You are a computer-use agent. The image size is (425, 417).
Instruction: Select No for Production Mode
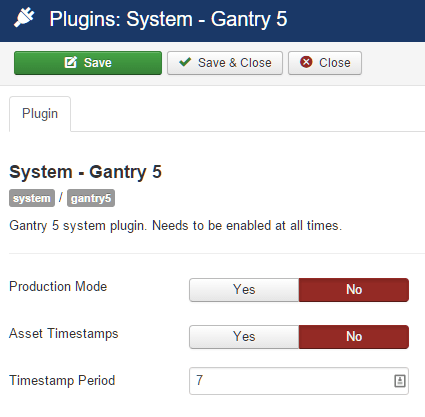click(x=354, y=290)
